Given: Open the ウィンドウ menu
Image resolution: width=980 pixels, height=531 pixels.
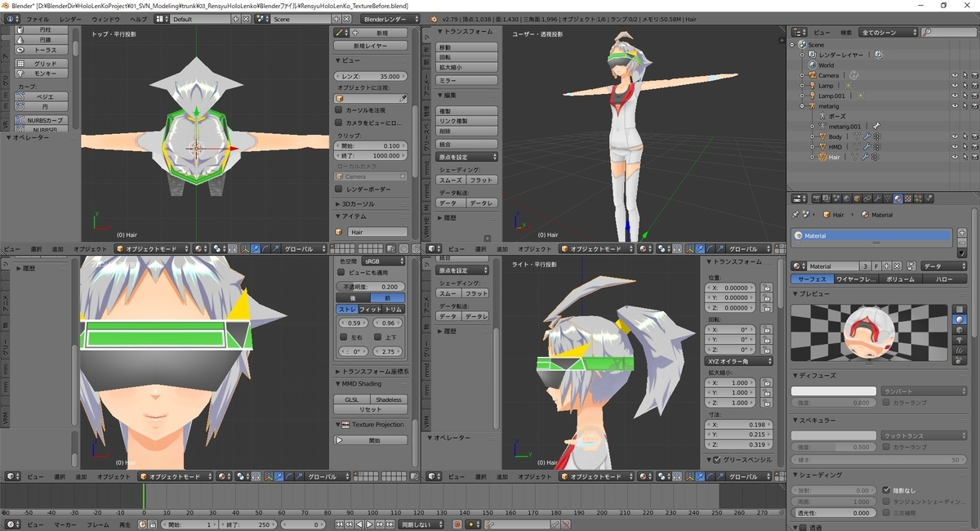Looking at the screenshot, I should pos(105,19).
